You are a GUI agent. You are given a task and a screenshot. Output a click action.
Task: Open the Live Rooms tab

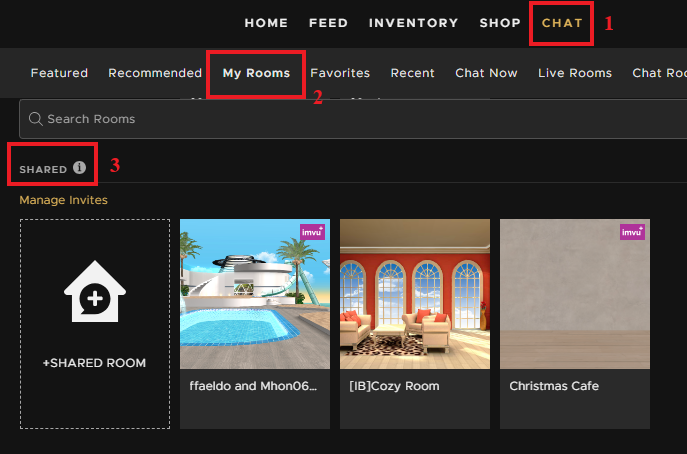click(x=575, y=73)
